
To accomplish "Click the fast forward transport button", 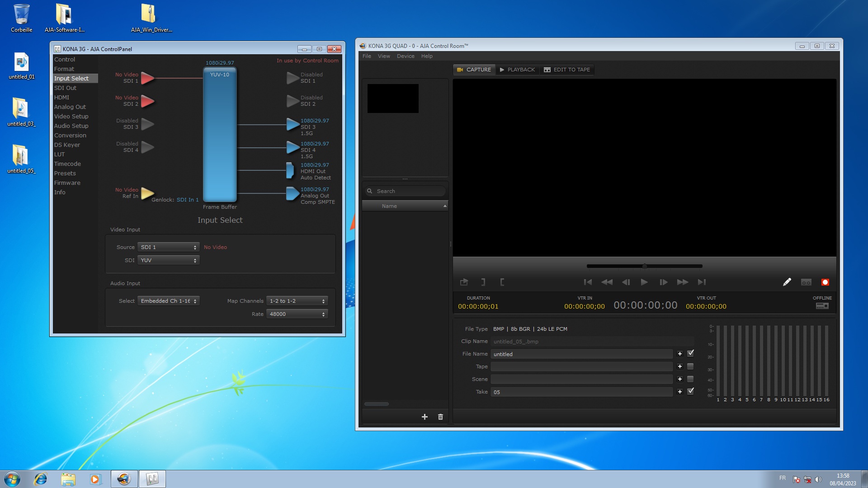I will coord(682,282).
